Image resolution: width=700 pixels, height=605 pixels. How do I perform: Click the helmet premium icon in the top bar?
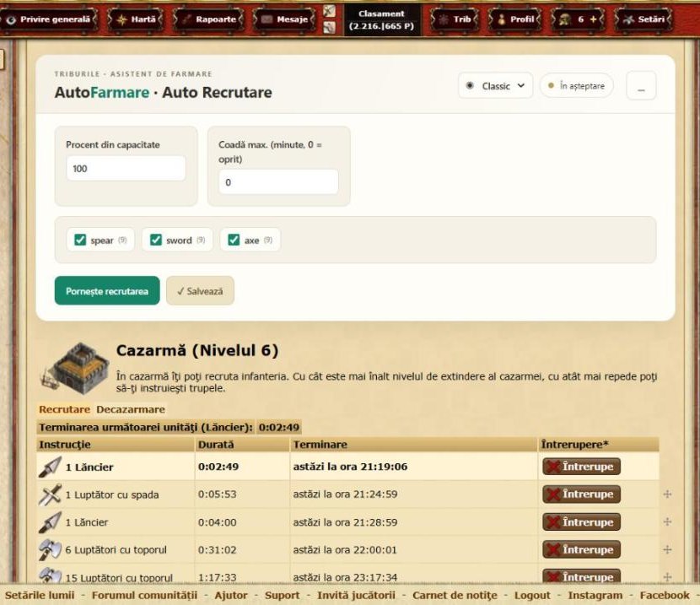tap(565, 19)
